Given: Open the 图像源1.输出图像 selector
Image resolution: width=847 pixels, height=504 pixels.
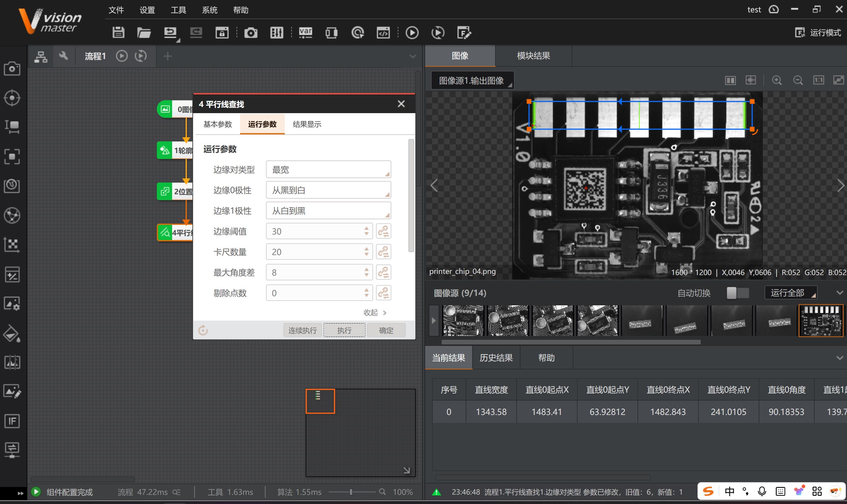Looking at the screenshot, I should (x=472, y=81).
